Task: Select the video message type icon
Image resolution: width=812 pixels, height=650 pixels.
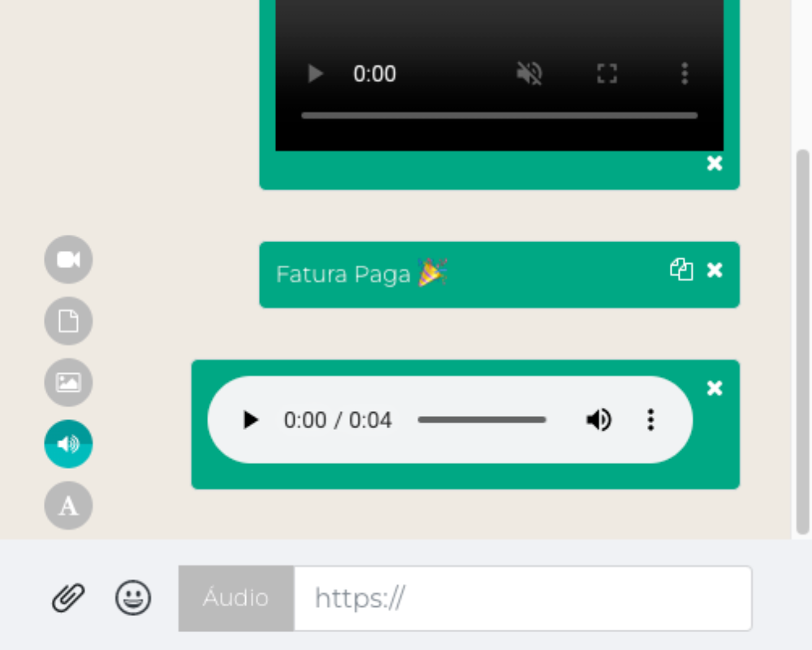Action: [x=68, y=259]
